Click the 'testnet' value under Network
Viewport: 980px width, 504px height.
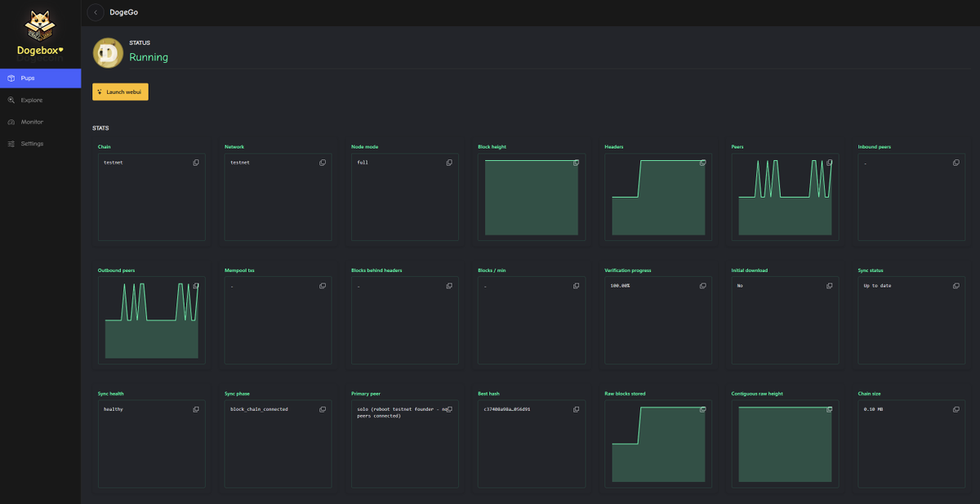(240, 163)
